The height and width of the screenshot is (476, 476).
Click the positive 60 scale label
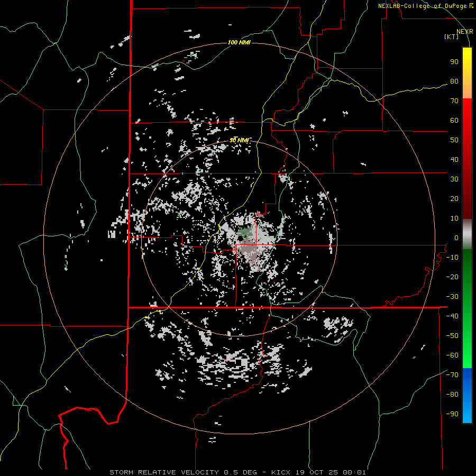pyautogui.click(x=454, y=121)
